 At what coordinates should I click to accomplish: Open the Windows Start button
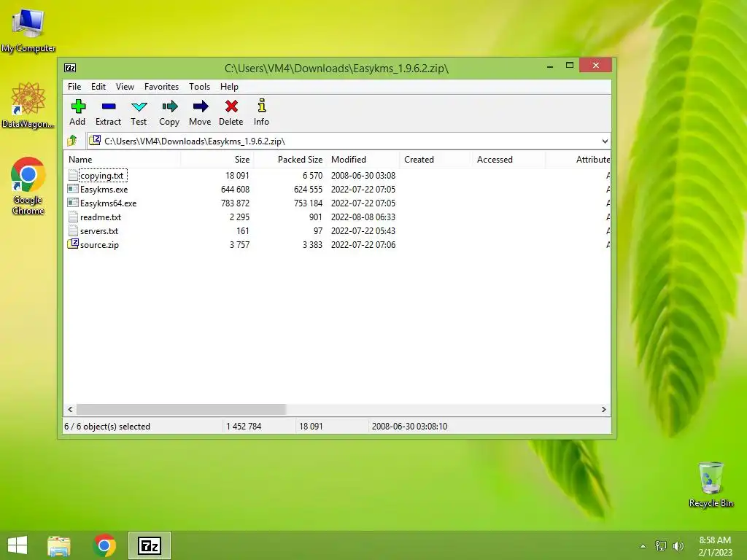pyautogui.click(x=18, y=545)
